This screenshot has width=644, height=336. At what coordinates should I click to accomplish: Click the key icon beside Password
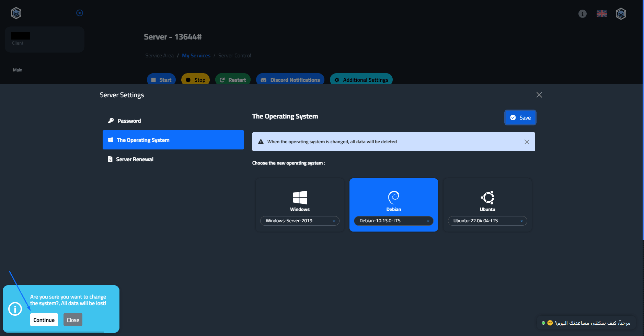111,121
